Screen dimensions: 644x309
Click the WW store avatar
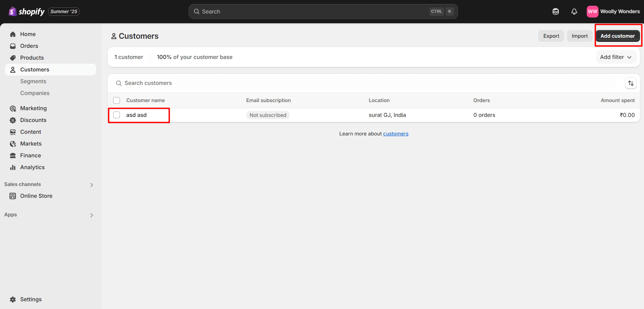[x=592, y=11]
